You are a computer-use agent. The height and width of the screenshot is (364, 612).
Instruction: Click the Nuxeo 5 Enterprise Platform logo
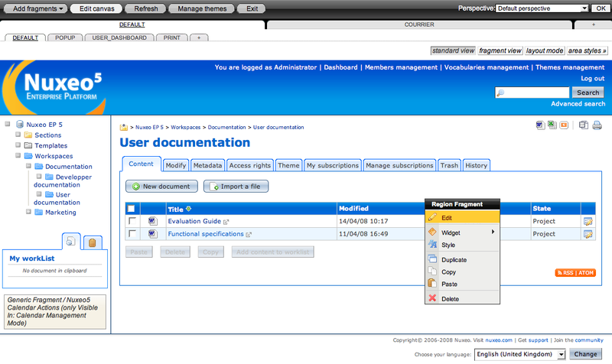point(54,87)
